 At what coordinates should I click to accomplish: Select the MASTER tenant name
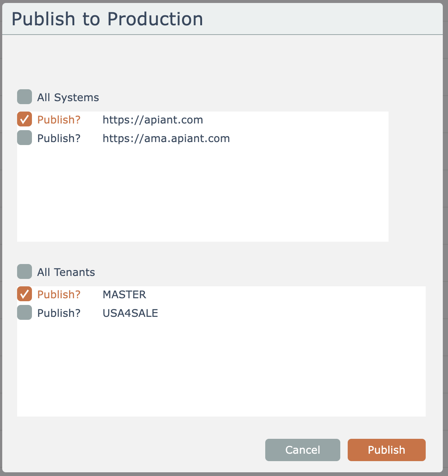coord(124,295)
